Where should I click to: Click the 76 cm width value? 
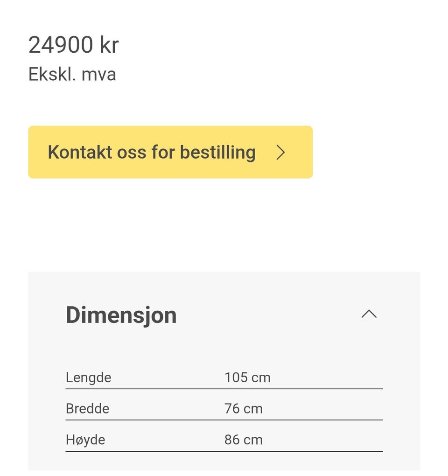tap(243, 408)
